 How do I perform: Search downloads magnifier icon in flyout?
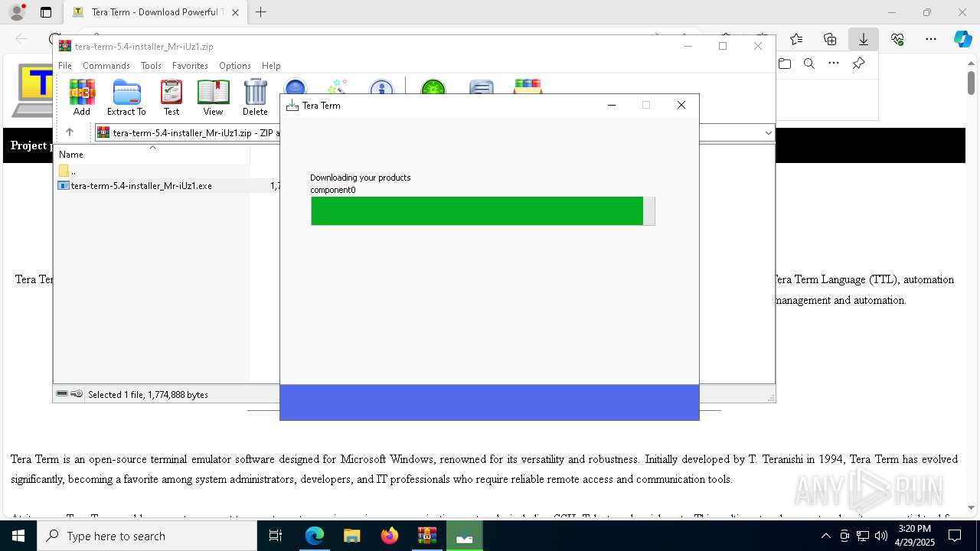click(809, 64)
